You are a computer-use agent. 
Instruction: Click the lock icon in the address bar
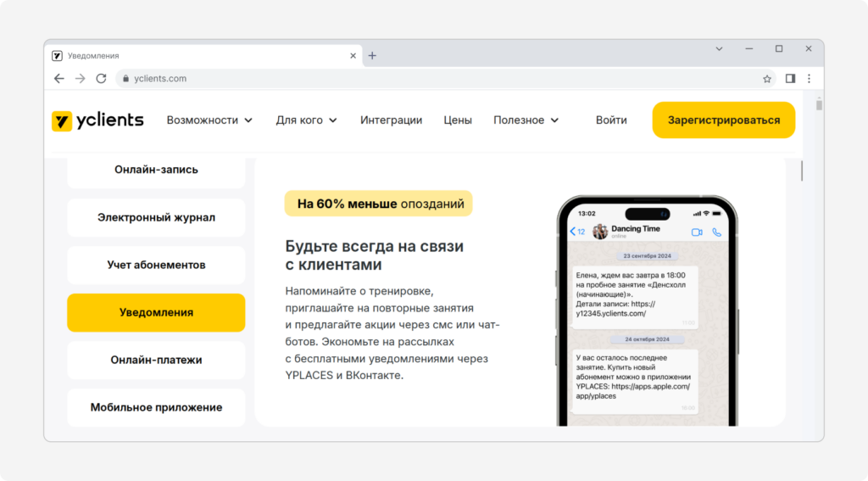pos(125,79)
